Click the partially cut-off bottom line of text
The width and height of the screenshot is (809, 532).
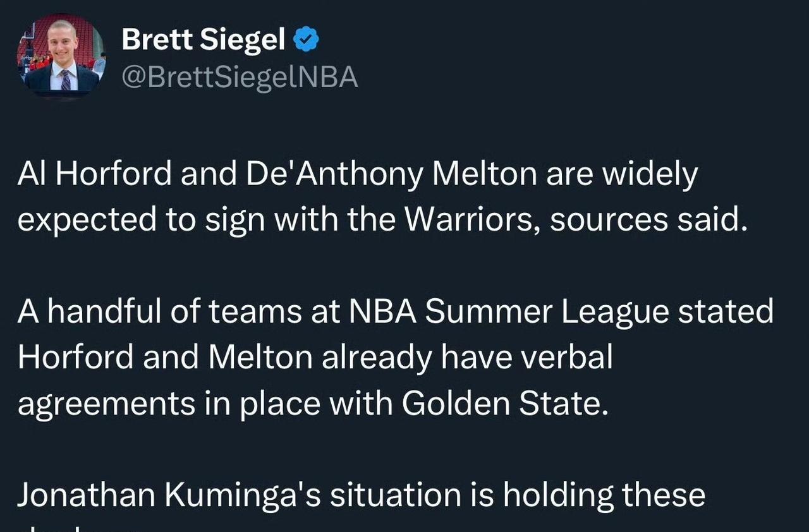click(76, 527)
